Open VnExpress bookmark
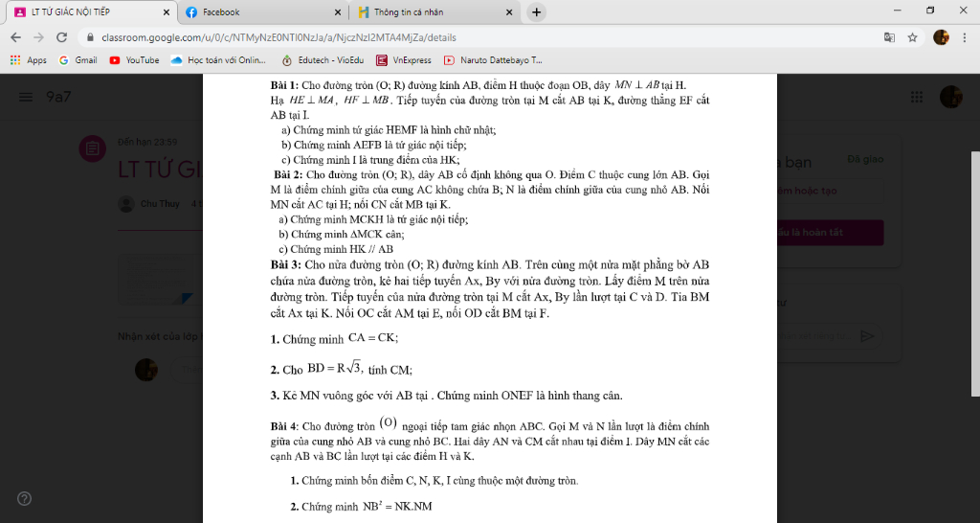This screenshot has width=980, height=523. pos(404,60)
